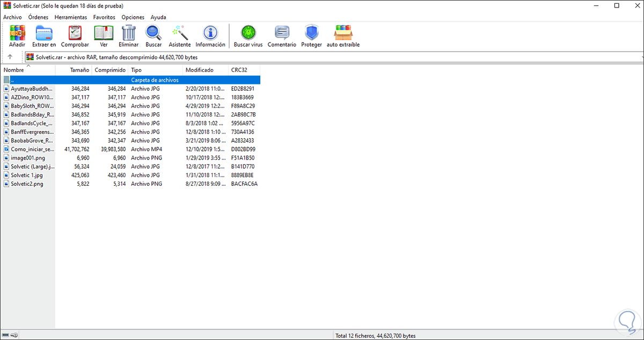Start the Buscar virus scan icon
Screen dimensions: 644x340
(248, 33)
